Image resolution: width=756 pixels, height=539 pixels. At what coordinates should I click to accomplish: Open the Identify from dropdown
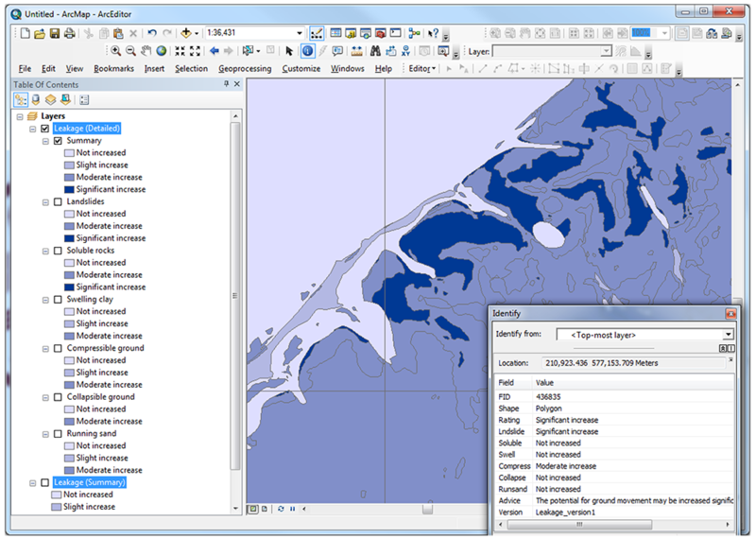click(x=728, y=335)
